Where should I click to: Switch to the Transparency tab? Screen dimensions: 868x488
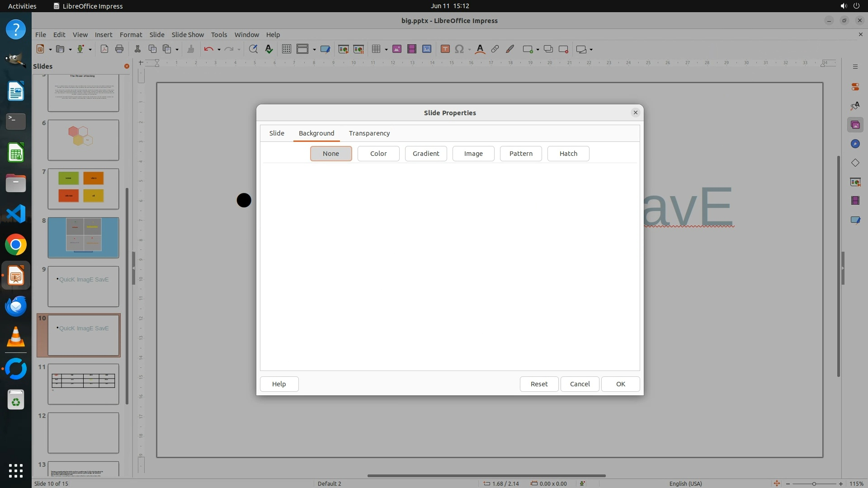click(369, 133)
